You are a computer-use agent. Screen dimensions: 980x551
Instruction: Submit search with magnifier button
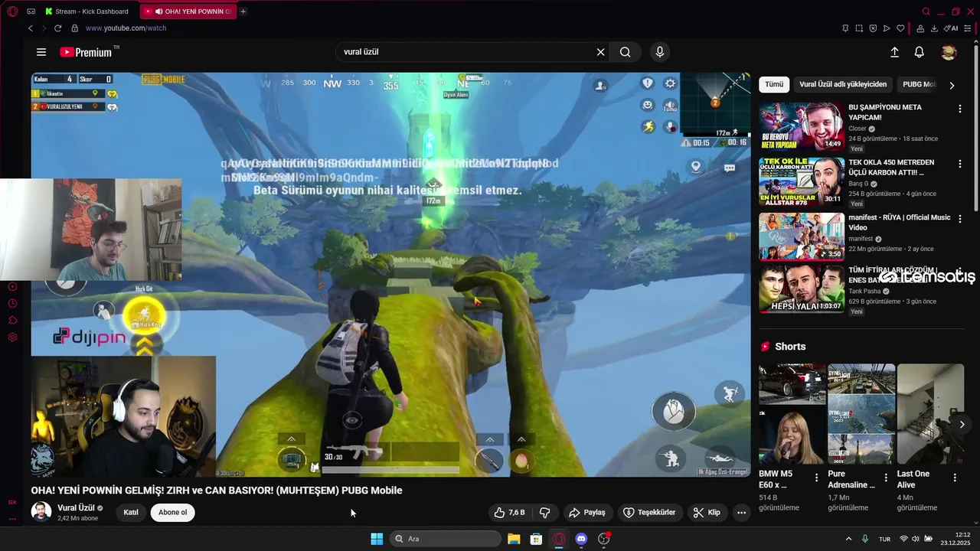point(626,52)
